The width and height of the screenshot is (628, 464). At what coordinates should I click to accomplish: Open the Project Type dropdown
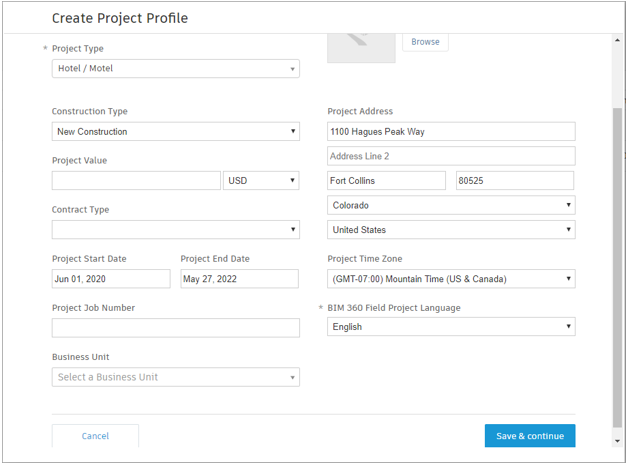tap(175, 69)
